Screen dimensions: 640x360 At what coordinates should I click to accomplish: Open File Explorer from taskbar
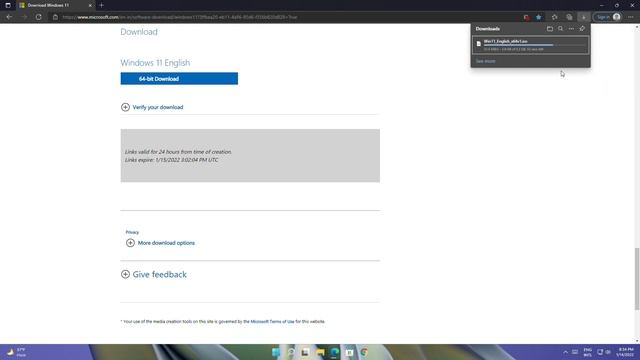[320, 352]
